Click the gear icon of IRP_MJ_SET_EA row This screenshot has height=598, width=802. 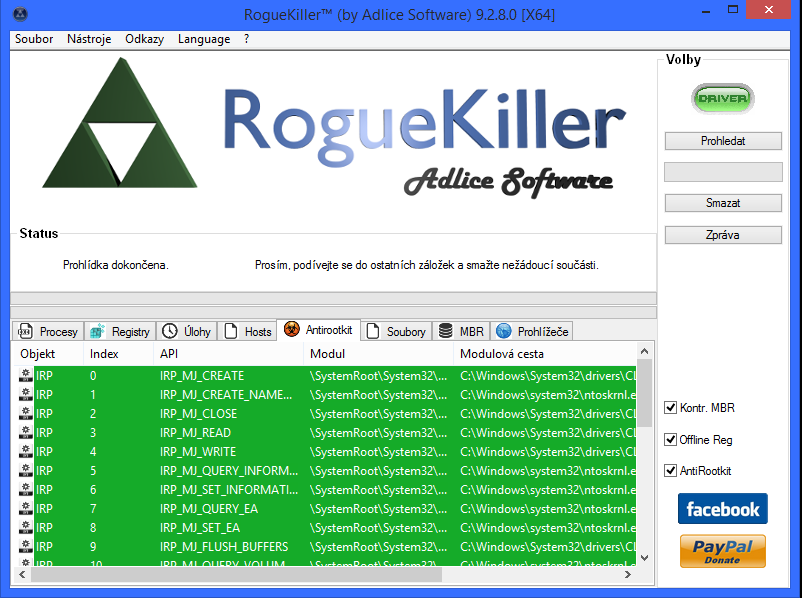[x=26, y=527]
